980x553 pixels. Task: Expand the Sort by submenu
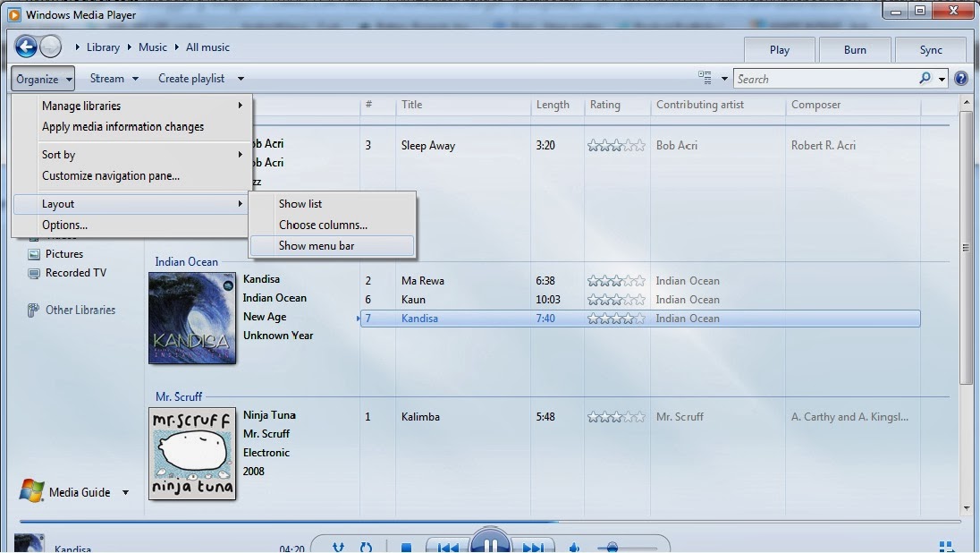tap(131, 155)
